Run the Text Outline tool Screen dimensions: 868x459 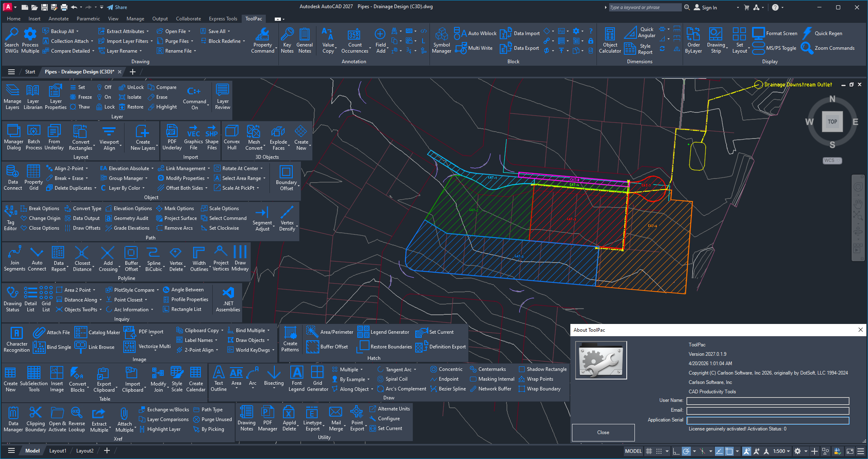pyautogui.click(x=218, y=379)
